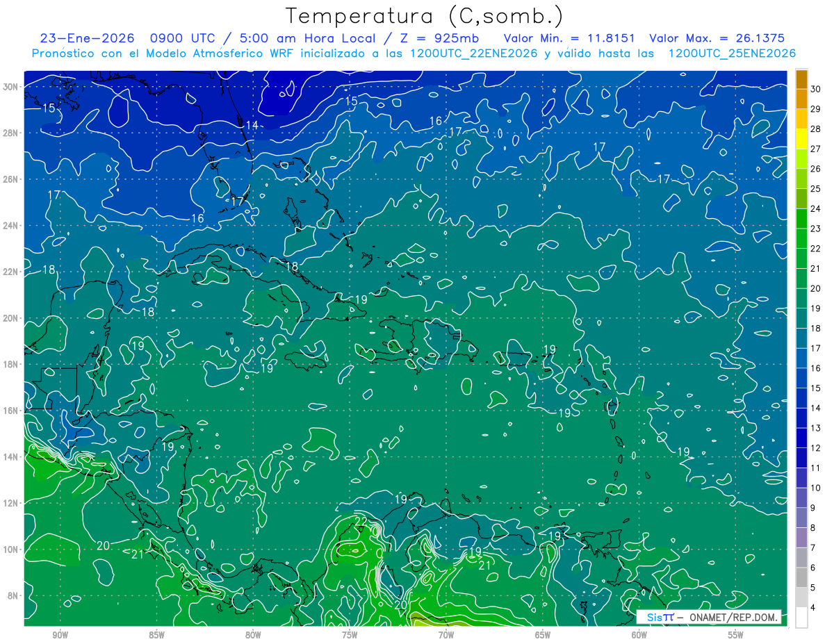The image size is (834, 644).
Task: Click the colorbar value "27"
Action: pyautogui.click(x=816, y=149)
